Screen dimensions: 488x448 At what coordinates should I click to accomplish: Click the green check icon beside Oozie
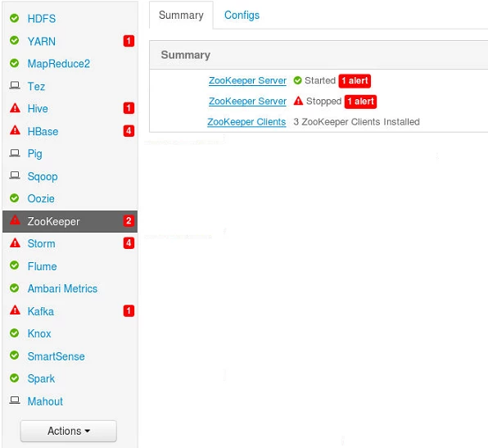[14, 198]
